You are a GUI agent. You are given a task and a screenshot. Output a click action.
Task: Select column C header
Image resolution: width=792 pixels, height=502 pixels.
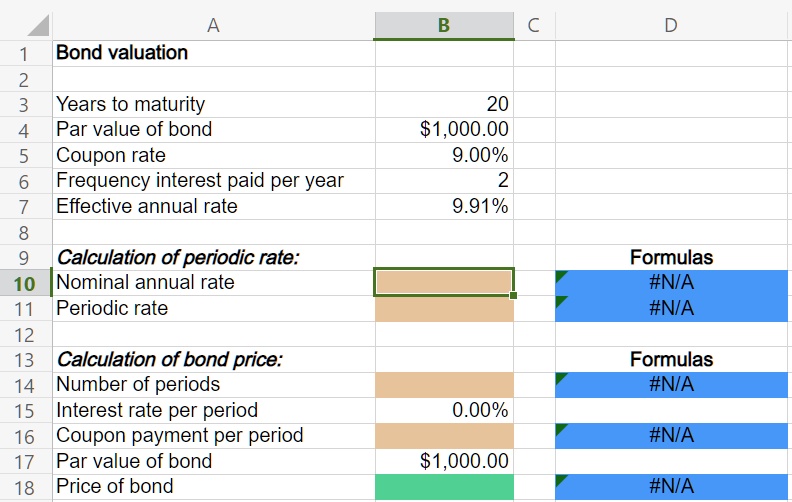click(534, 25)
